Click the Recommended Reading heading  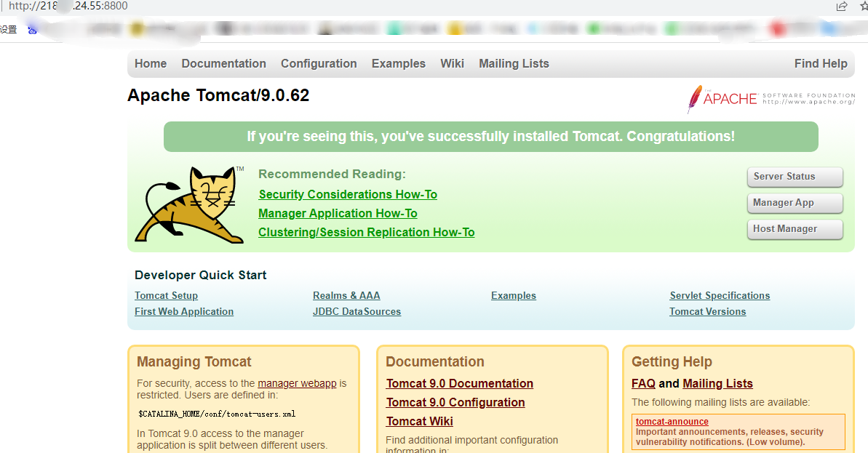[x=333, y=175]
